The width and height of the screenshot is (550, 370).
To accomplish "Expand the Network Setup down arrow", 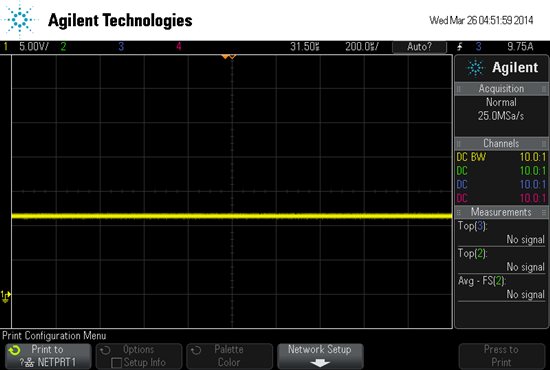I will [x=320, y=363].
